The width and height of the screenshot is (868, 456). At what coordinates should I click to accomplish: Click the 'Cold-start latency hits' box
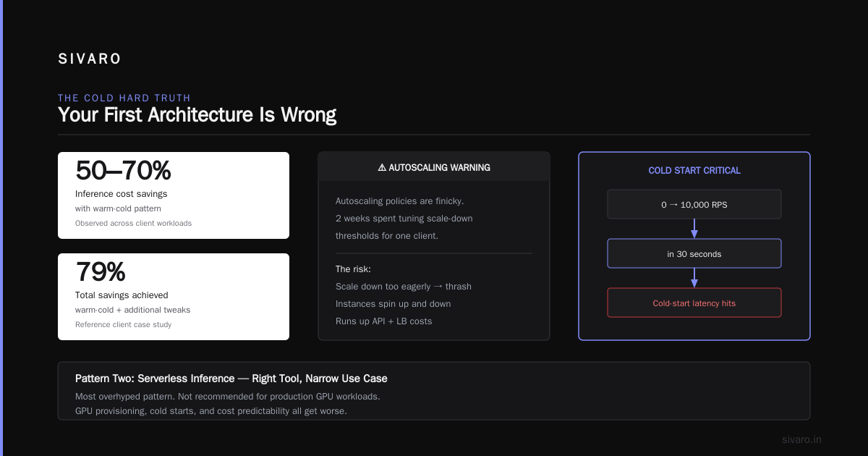tap(694, 303)
